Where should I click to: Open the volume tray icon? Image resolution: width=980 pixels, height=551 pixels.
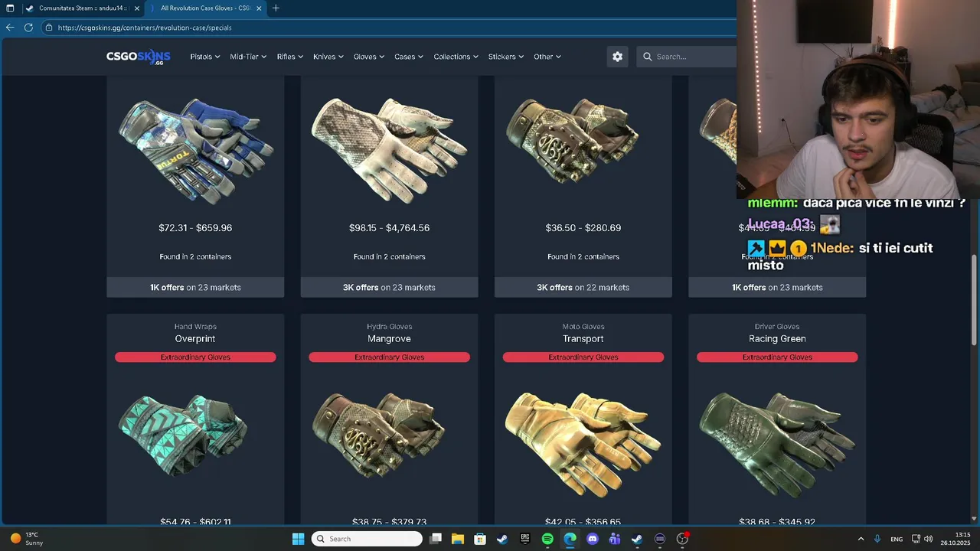(929, 539)
